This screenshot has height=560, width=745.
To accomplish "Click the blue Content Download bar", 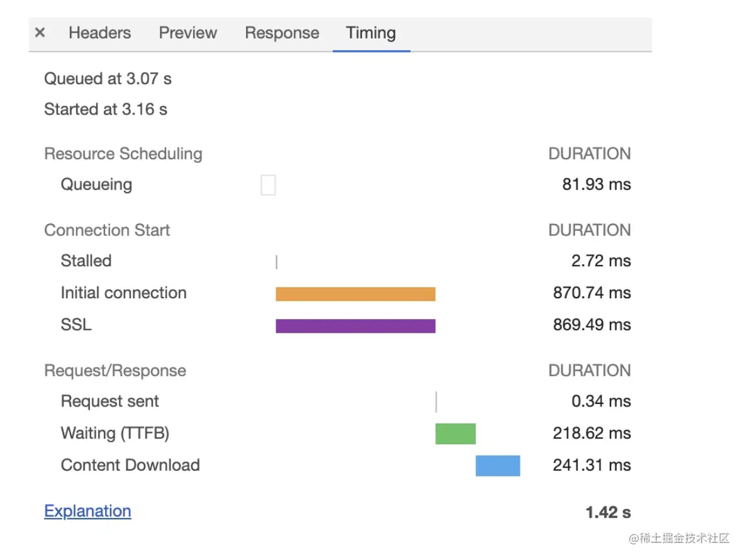I will (x=498, y=466).
